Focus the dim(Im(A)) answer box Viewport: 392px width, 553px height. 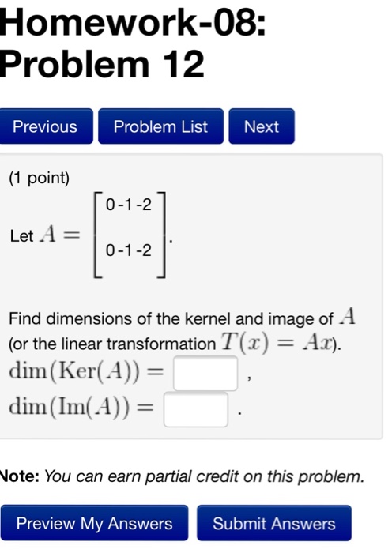pyautogui.click(x=196, y=409)
